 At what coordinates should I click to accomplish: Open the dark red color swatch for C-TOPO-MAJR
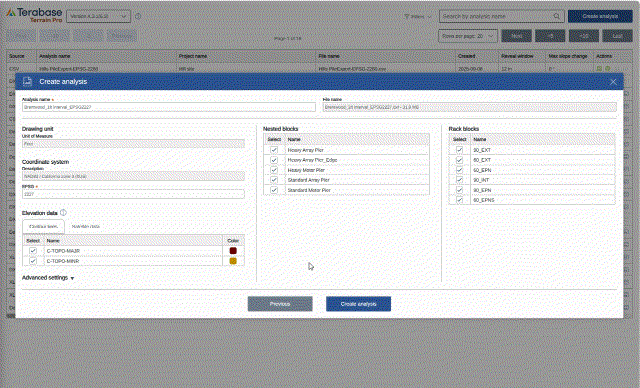click(x=233, y=251)
